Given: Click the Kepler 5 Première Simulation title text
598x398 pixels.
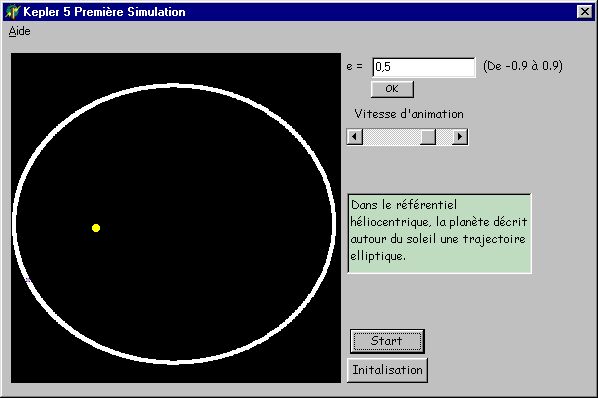Looking at the screenshot, I should click(x=104, y=12).
